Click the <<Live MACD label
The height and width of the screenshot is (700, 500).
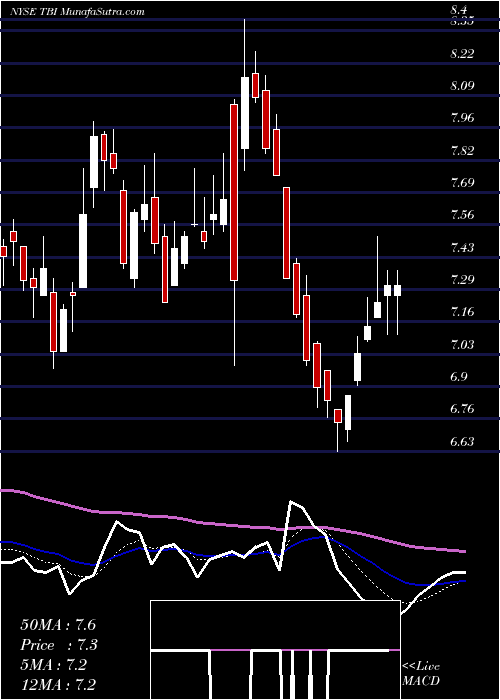[421, 673]
